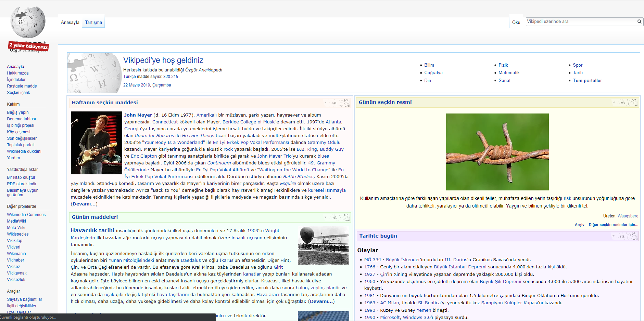The width and height of the screenshot is (644, 321).
Task: Open the Havacılık tarihi article
Action: tap(92, 230)
